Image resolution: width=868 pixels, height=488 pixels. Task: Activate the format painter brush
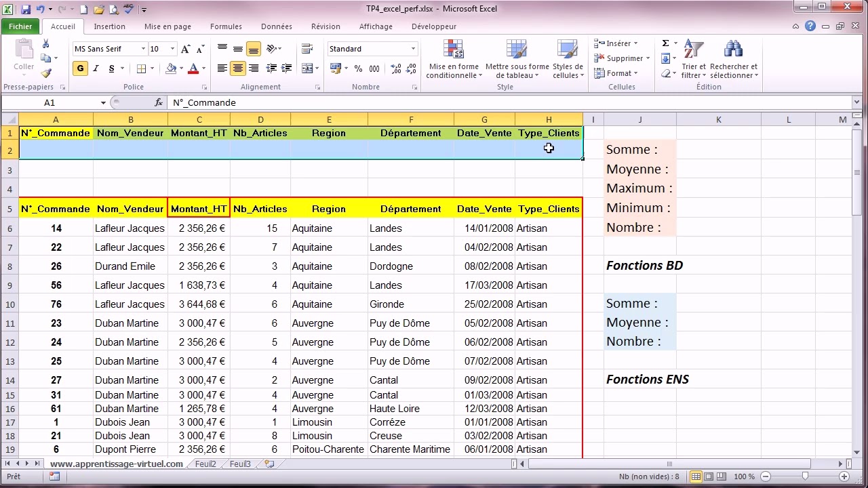click(x=46, y=73)
